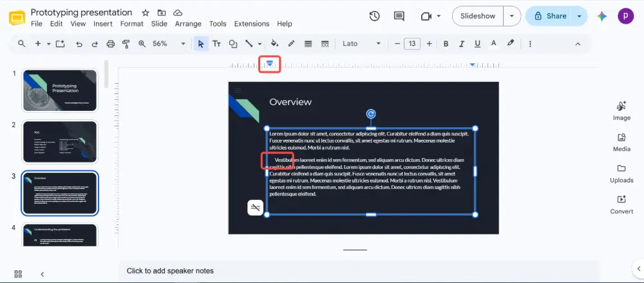Toggle italic formatting
The height and width of the screenshot is (283, 644).
click(x=462, y=44)
